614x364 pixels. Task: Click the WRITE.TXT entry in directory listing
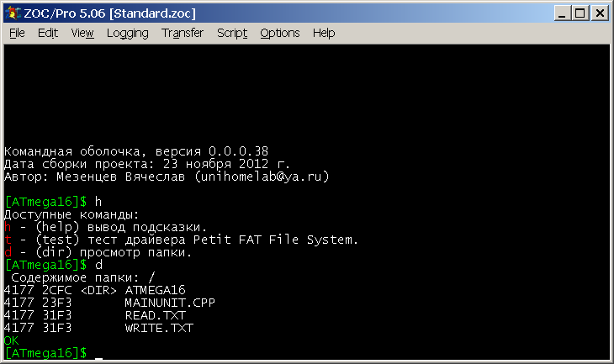click(158, 328)
